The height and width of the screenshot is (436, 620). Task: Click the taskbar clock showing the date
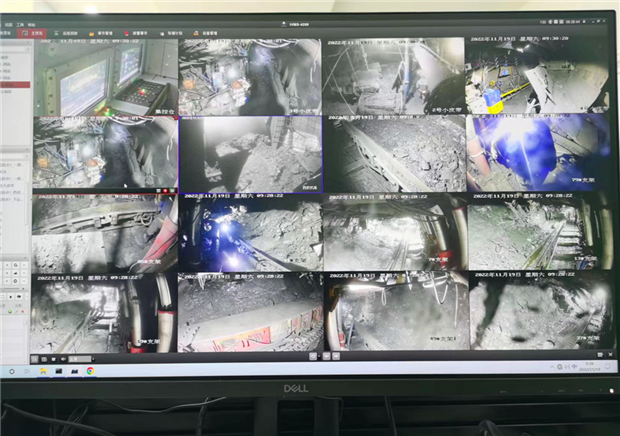(x=589, y=366)
